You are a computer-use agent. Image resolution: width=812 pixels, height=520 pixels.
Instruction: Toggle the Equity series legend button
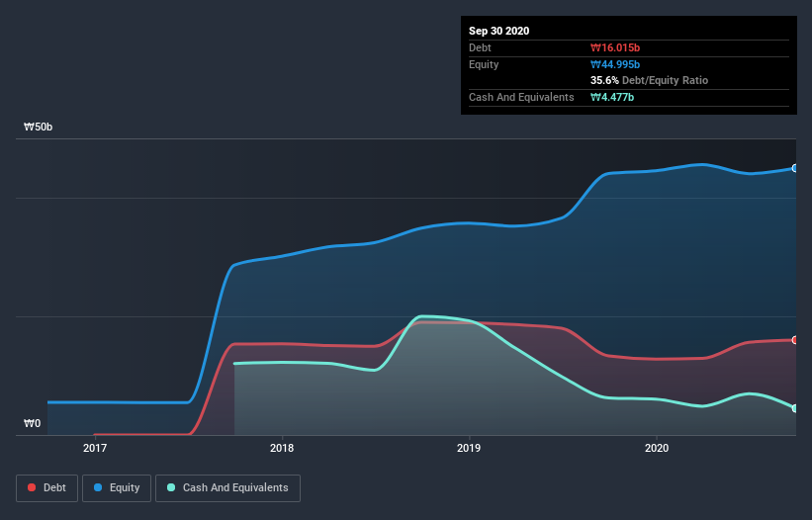pos(117,488)
